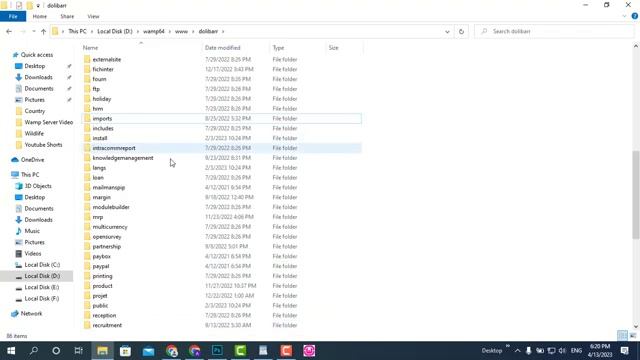This screenshot has width=640, height=360.
Task: Expand the ribbon chevron
Action: (x=624, y=16)
